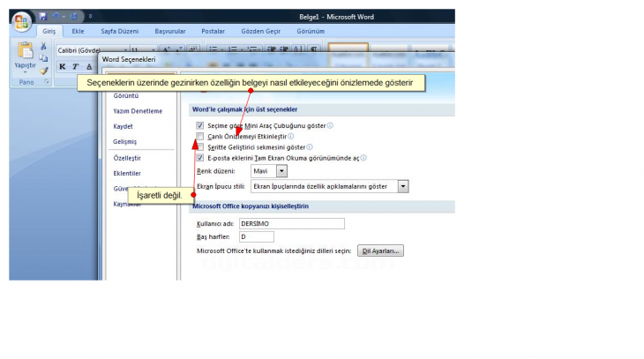
Task: Click the Format Painter brush icon
Action: tap(43, 71)
